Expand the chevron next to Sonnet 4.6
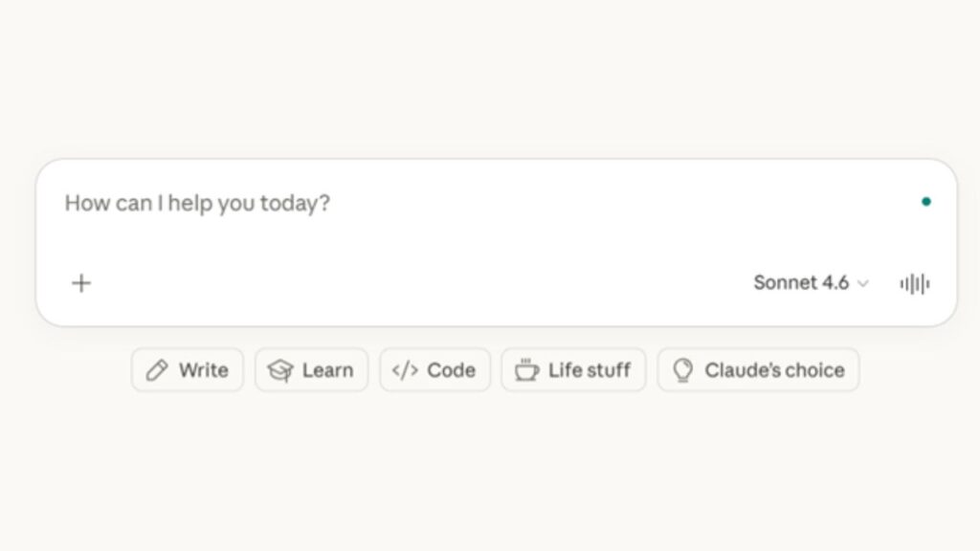Viewport: 980px width, 551px height. [863, 284]
